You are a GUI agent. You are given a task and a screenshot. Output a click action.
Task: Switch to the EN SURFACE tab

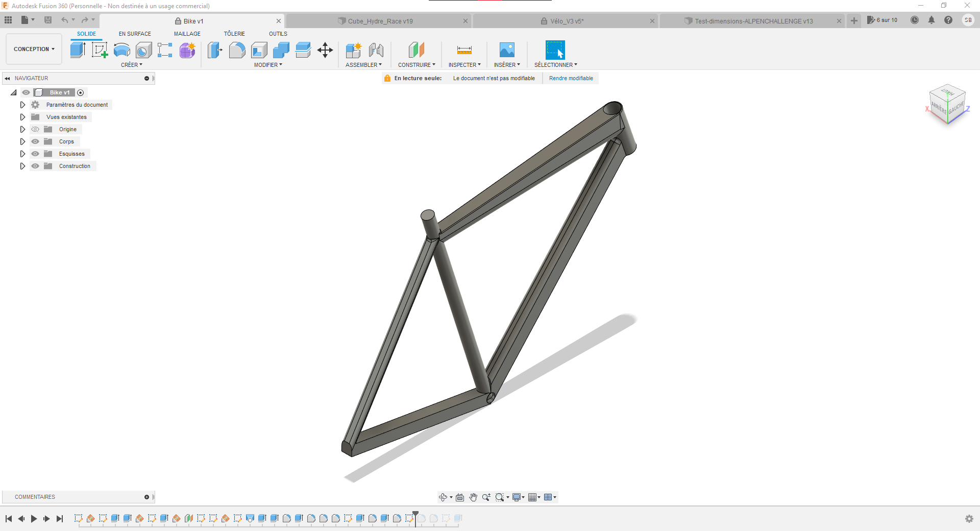(135, 34)
